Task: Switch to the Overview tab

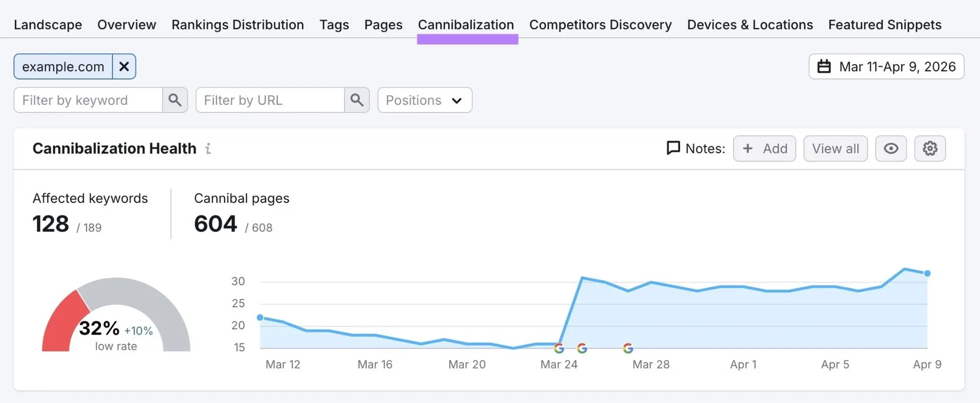Action: pos(127,25)
